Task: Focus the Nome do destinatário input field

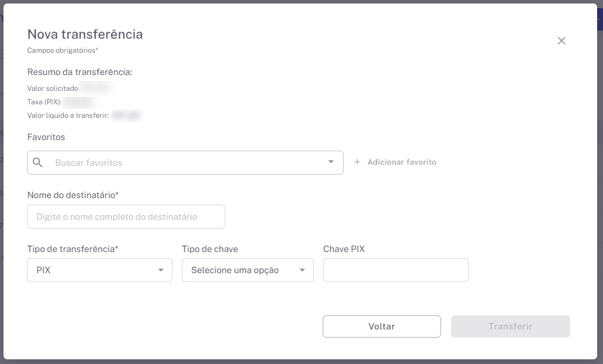Action: (x=126, y=217)
